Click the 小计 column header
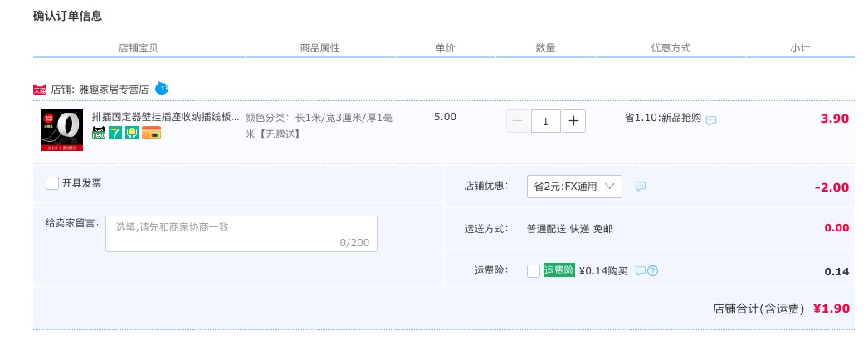Viewport: 868px width, 340px height. pyautogui.click(x=800, y=48)
